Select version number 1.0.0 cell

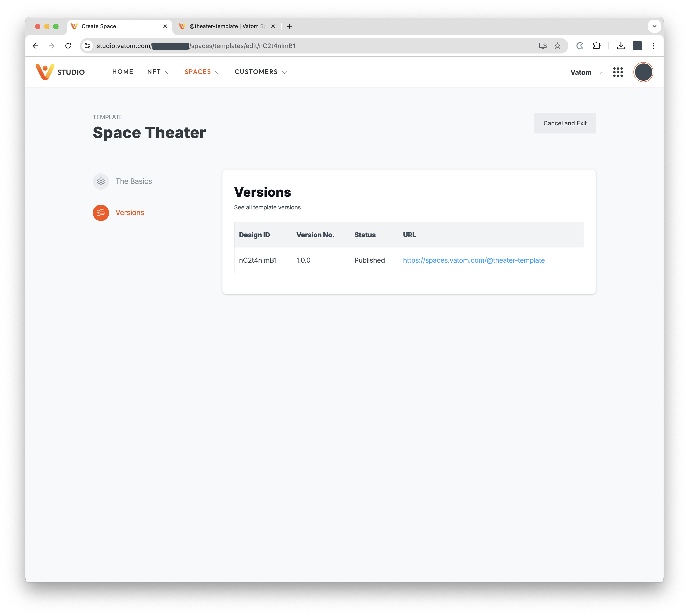tap(303, 260)
